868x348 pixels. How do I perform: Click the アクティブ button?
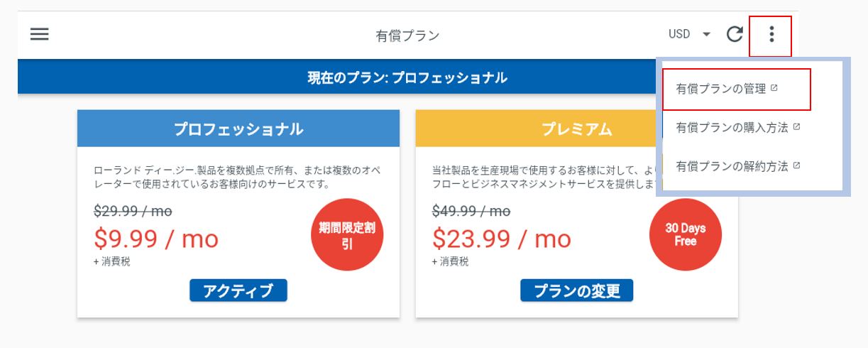238,290
